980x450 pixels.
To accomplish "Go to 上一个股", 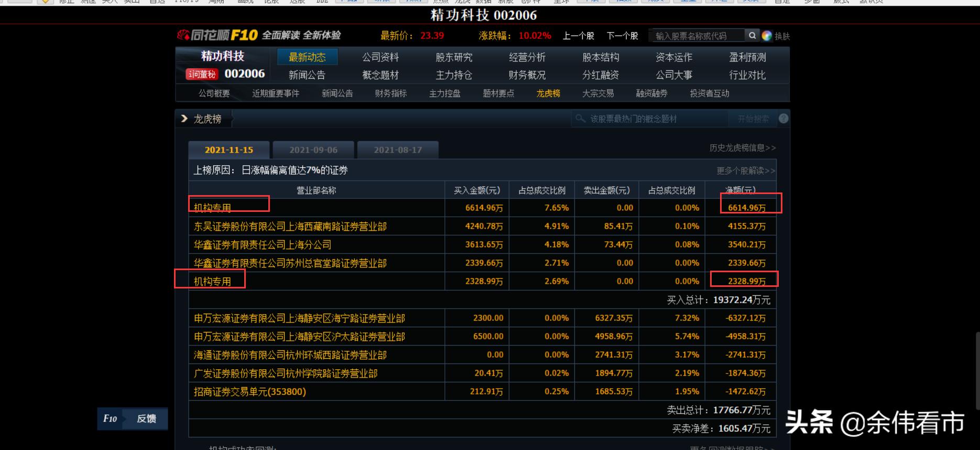I will click(578, 36).
